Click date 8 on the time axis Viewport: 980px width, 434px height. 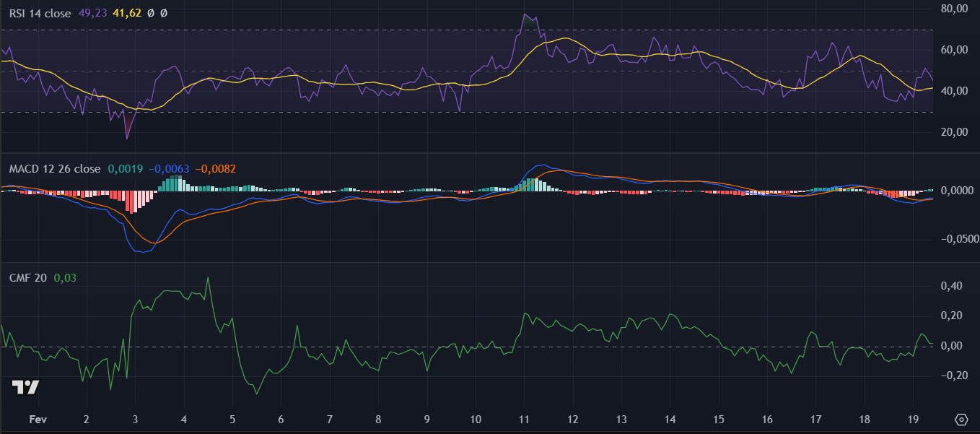pos(378,419)
